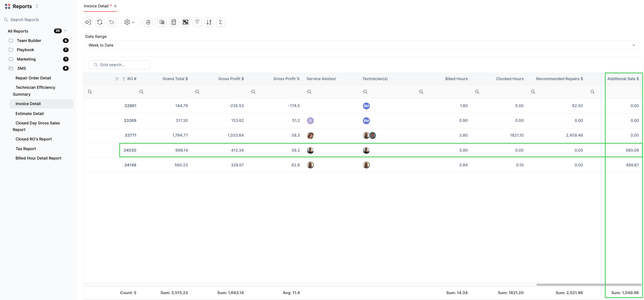644x300 pixels.
Task: Open the Tax Report
Action: pyautogui.click(x=26, y=149)
